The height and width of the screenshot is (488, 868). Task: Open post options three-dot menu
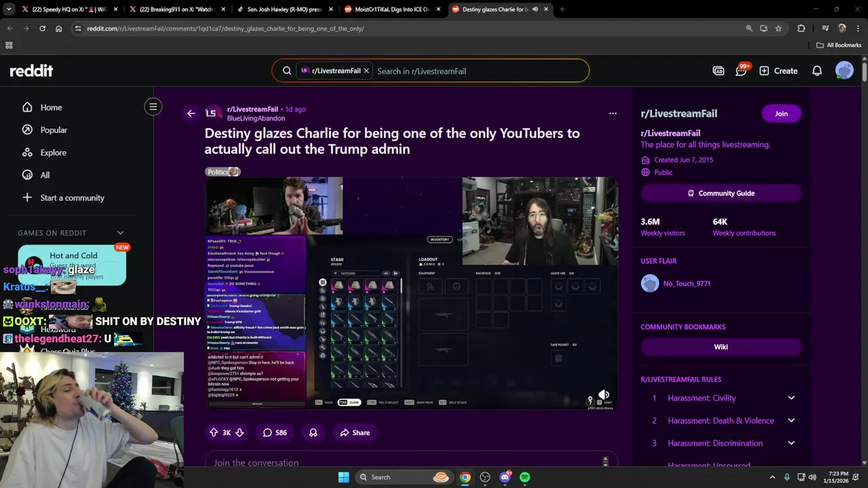click(612, 113)
